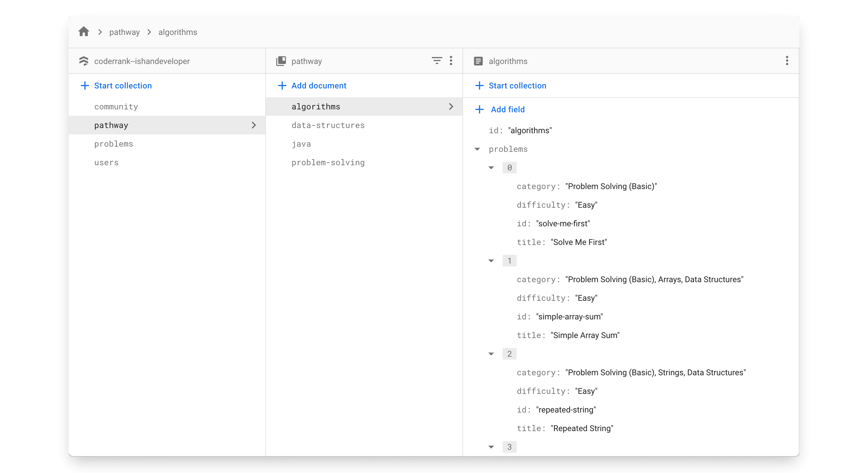
Task: Select the algorithms document row
Action: point(364,106)
